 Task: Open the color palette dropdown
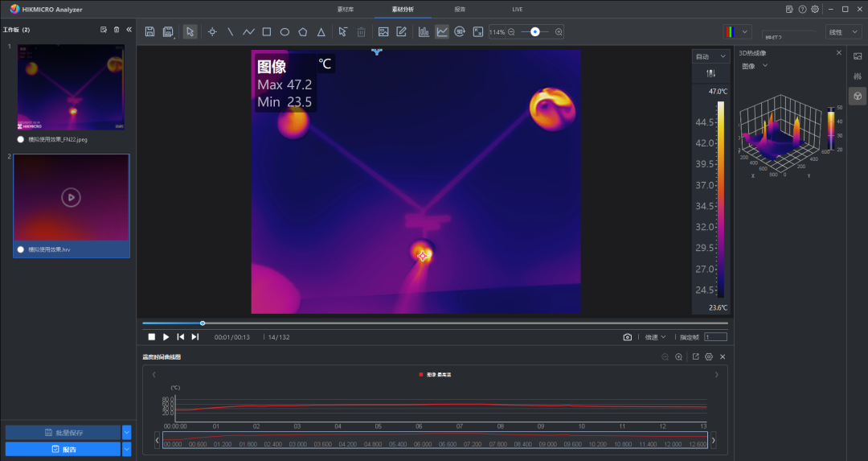pos(737,31)
